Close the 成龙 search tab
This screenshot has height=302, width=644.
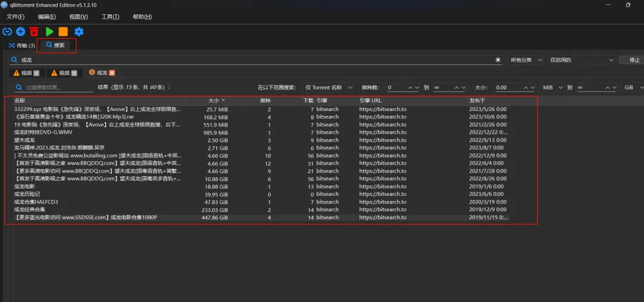(x=112, y=73)
